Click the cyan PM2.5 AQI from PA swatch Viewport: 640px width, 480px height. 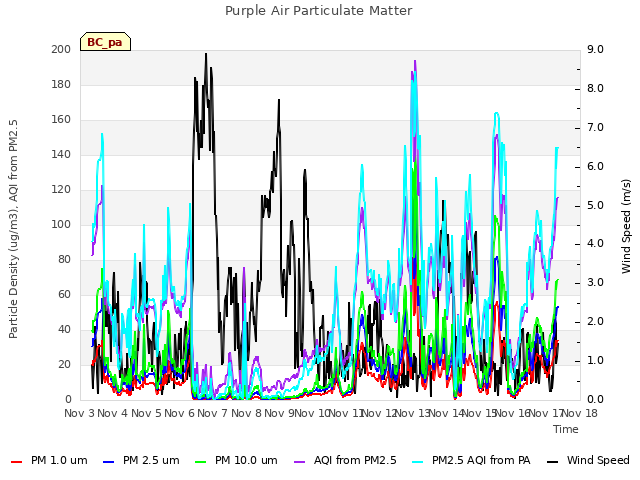(418, 461)
